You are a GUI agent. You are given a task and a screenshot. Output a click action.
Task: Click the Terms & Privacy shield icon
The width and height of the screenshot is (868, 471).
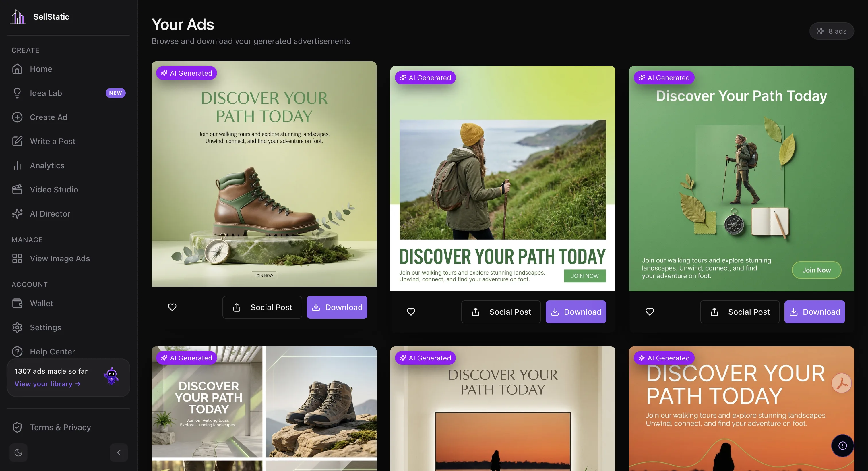tap(17, 428)
